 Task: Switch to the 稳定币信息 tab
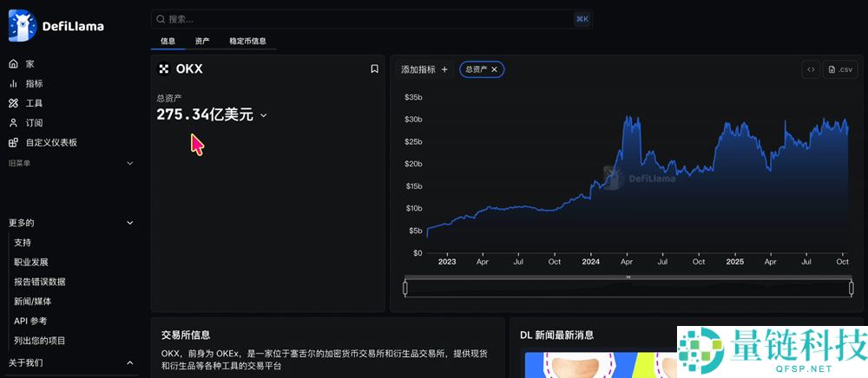coord(247,41)
